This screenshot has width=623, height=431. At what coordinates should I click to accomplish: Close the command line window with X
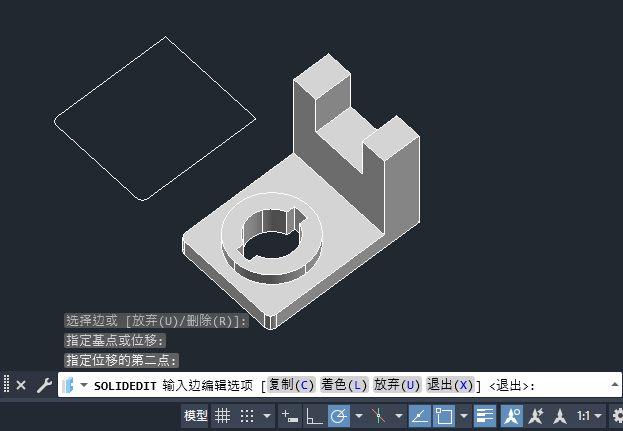21,385
